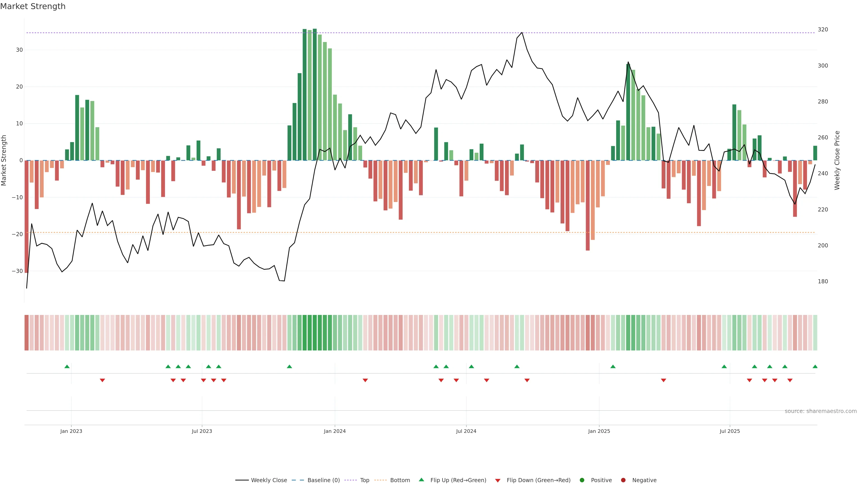Click the isolated flip-up triangle near November 2023
The image size is (868, 488).
[x=289, y=366]
